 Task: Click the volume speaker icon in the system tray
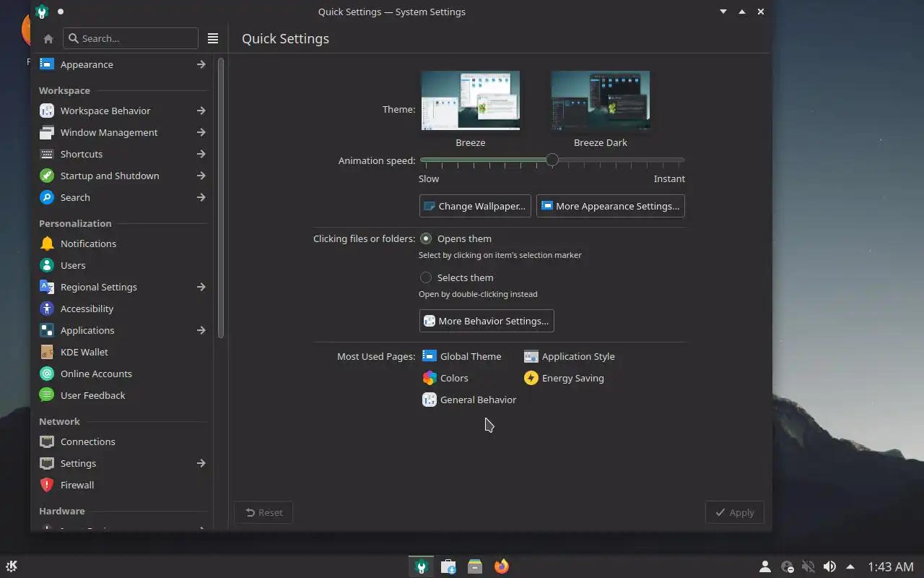tap(829, 567)
